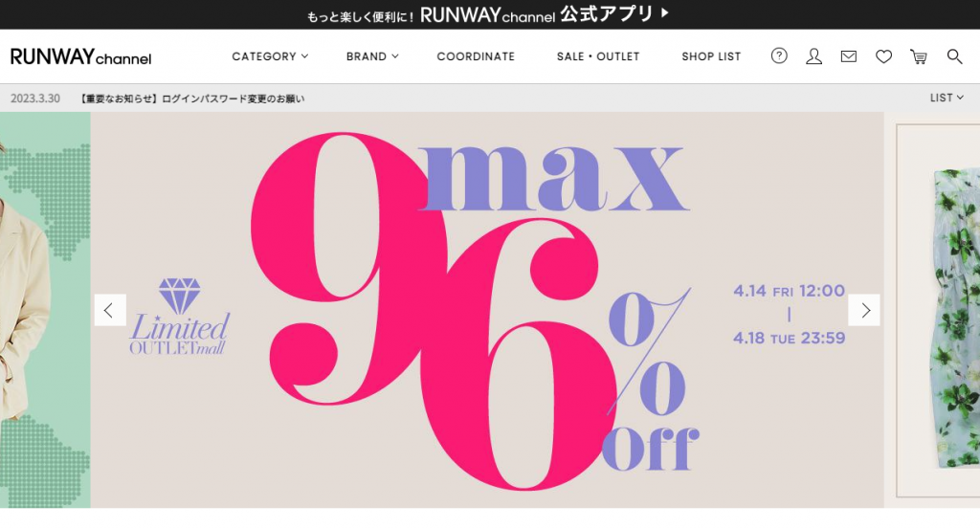Open the search magnifier icon
The image size is (980, 528).
[954, 56]
